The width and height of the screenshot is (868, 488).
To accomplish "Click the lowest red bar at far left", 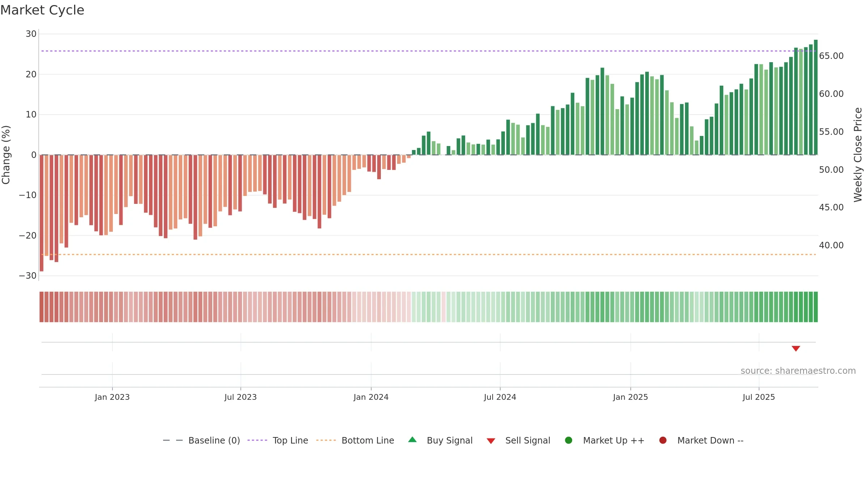I will (x=42, y=213).
